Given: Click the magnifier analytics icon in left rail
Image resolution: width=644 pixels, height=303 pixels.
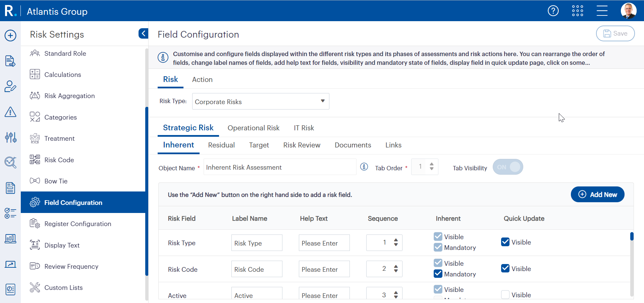Looking at the screenshot, I should 10,162.
